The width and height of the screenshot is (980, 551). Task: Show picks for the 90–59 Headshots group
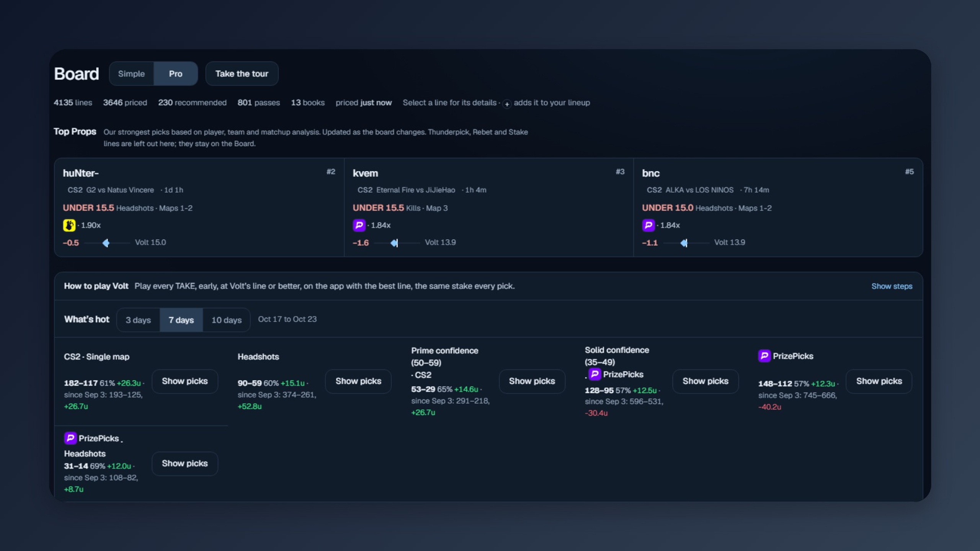click(358, 381)
